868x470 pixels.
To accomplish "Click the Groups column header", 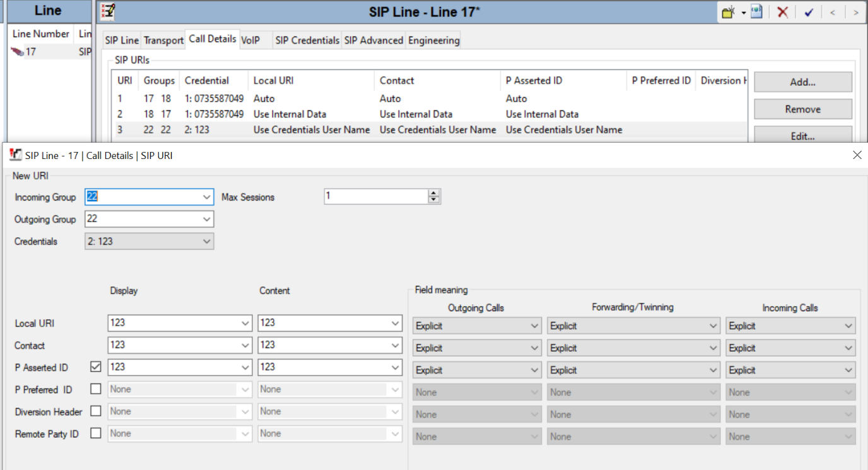I will click(x=159, y=81).
